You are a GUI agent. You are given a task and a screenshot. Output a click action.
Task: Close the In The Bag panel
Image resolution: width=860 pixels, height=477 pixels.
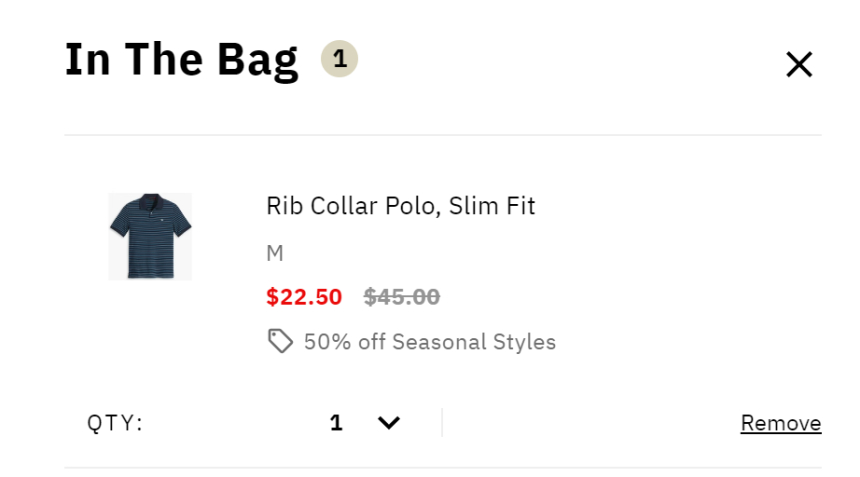[x=799, y=65]
